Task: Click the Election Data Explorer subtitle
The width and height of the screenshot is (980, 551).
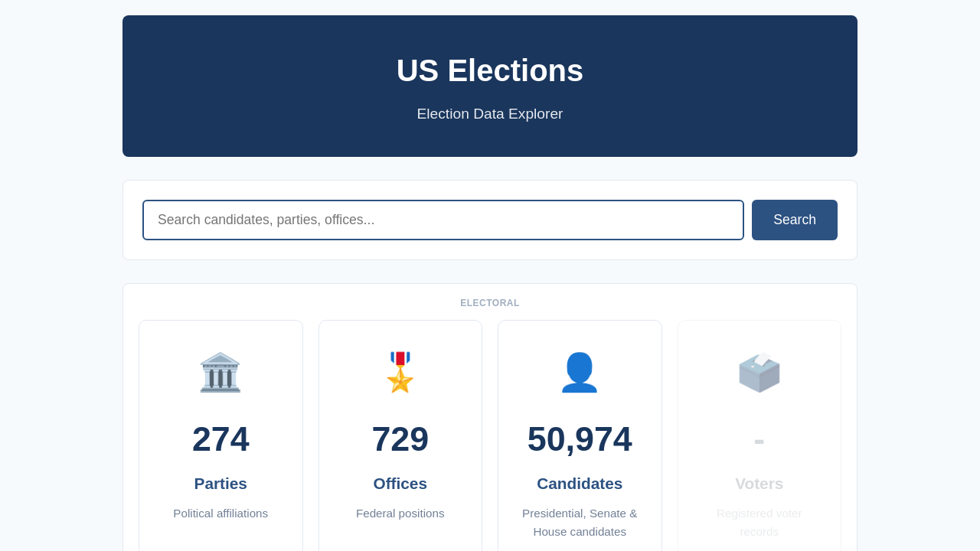Action: pyautogui.click(x=490, y=114)
